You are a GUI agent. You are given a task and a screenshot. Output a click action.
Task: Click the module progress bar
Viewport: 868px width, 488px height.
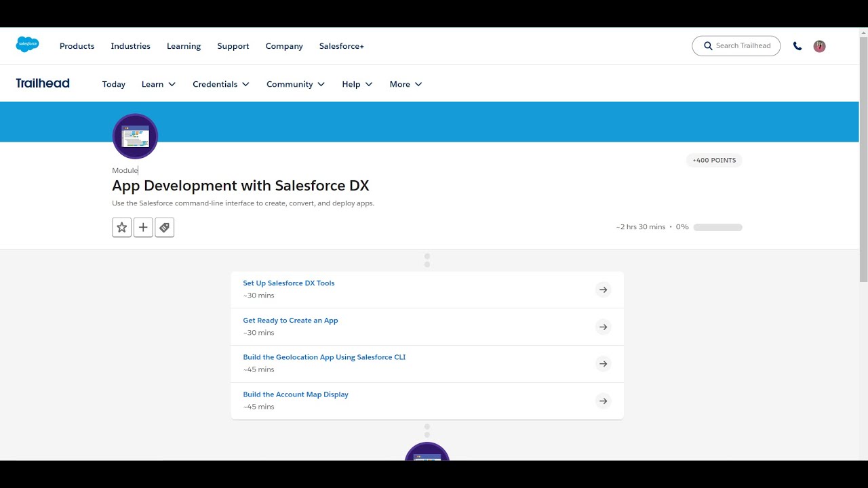[717, 227]
